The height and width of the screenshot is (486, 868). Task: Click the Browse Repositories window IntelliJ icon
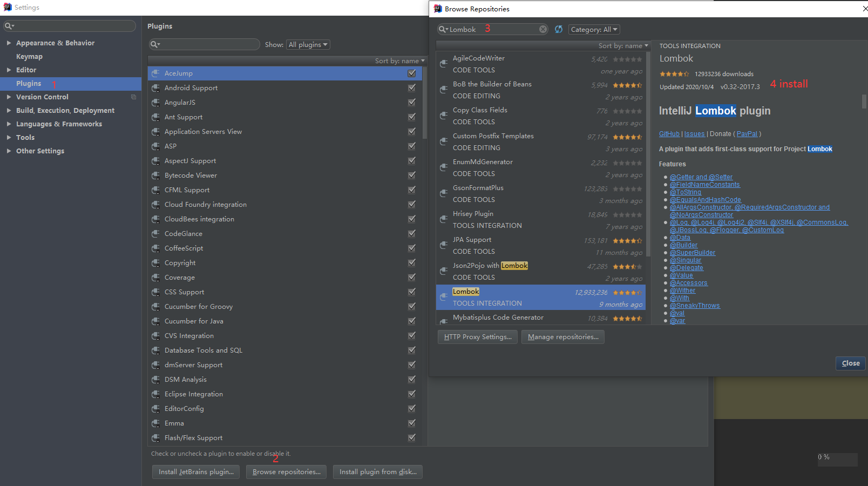tap(438, 9)
